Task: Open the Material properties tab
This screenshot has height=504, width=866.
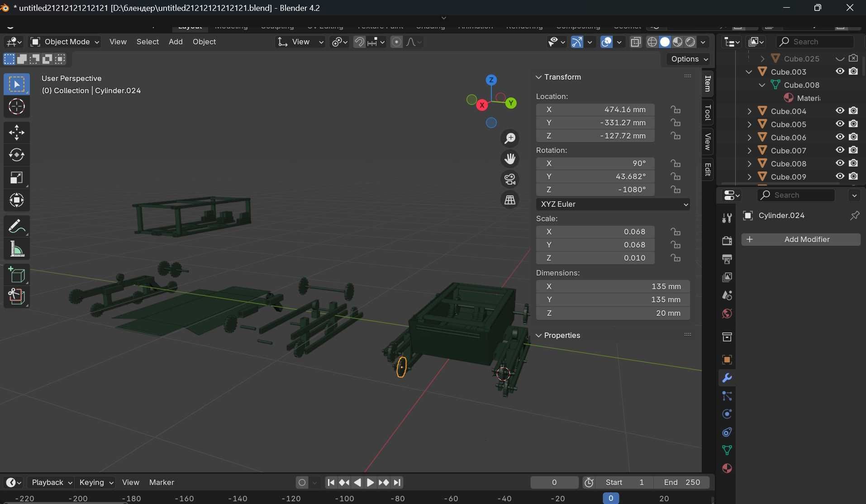Action: pos(727,468)
